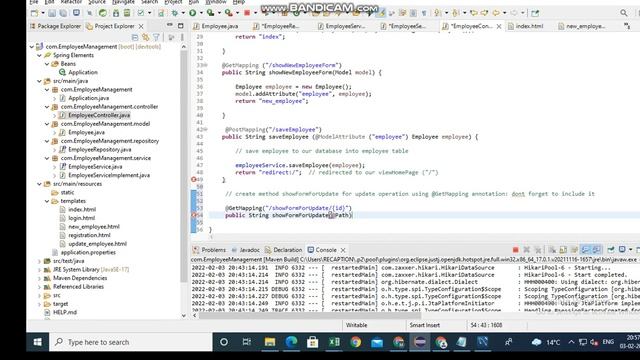This screenshot has width=640, height=360.
Task: Open Microsoft Edge from the taskbar
Action: click(x=291, y=342)
